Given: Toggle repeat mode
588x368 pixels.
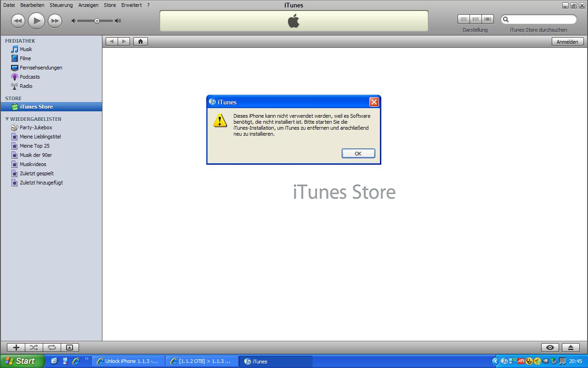Looking at the screenshot, I should coord(51,348).
